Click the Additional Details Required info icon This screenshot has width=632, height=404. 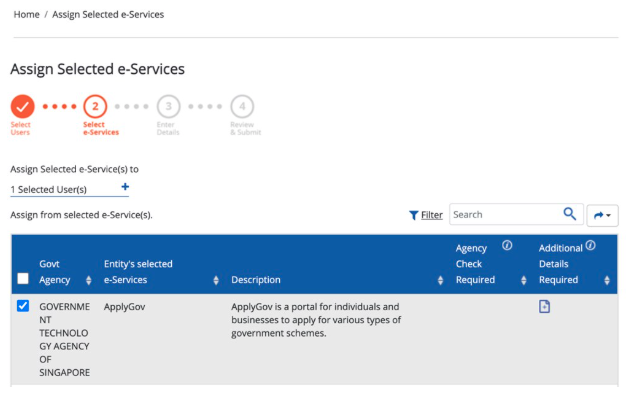click(x=590, y=245)
